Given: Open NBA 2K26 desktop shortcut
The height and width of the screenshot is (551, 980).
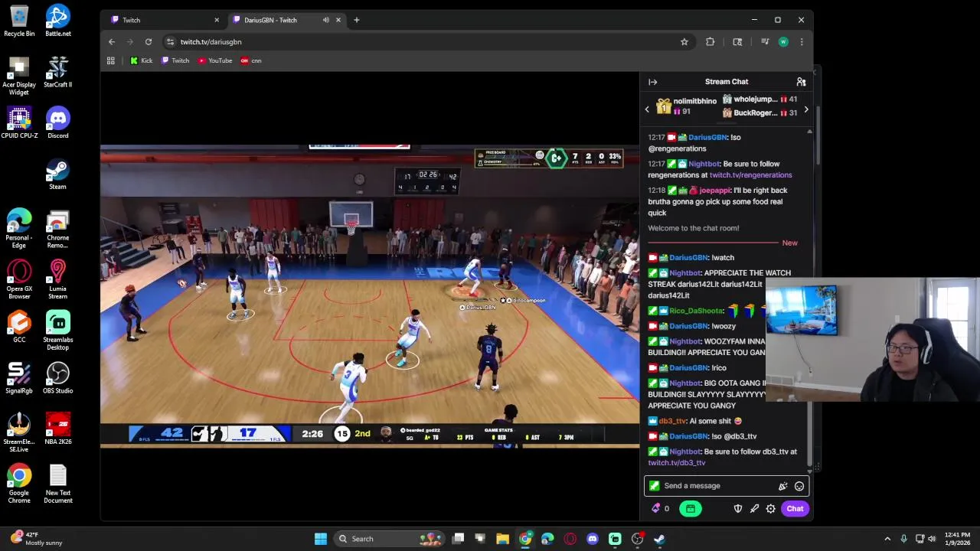Looking at the screenshot, I should coord(58,429).
